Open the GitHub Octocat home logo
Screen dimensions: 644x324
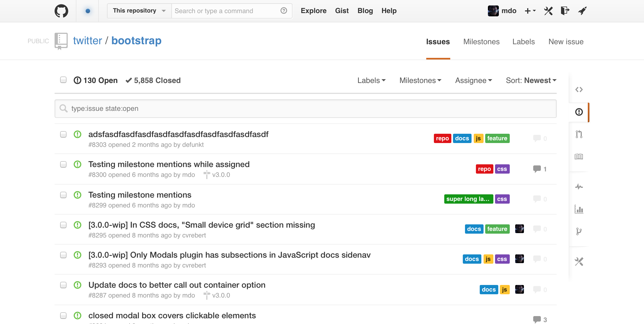point(61,11)
